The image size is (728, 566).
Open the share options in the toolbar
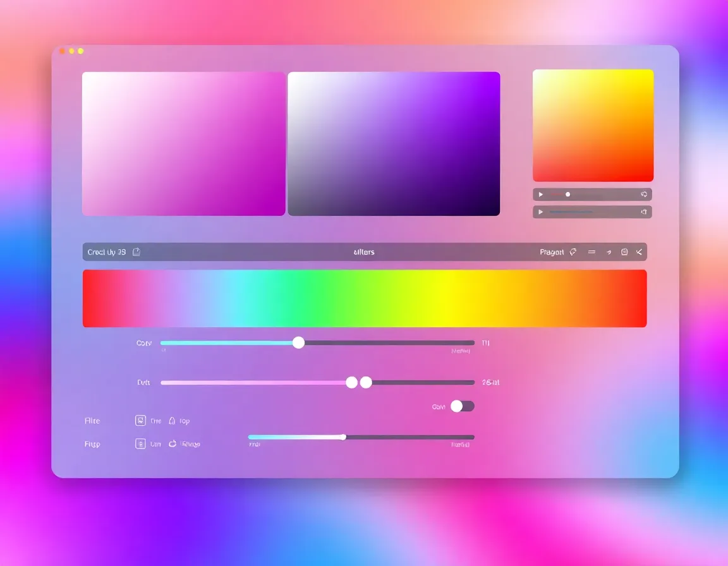click(x=639, y=251)
